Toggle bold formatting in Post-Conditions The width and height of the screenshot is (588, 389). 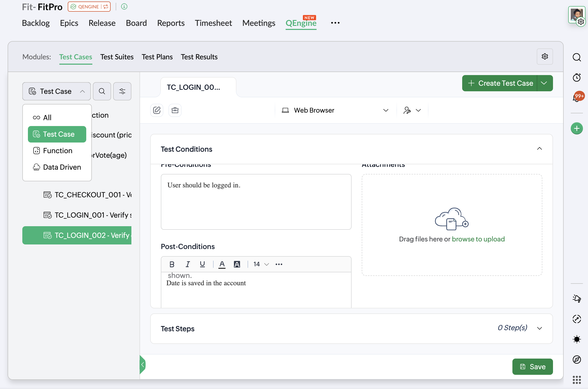click(172, 264)
